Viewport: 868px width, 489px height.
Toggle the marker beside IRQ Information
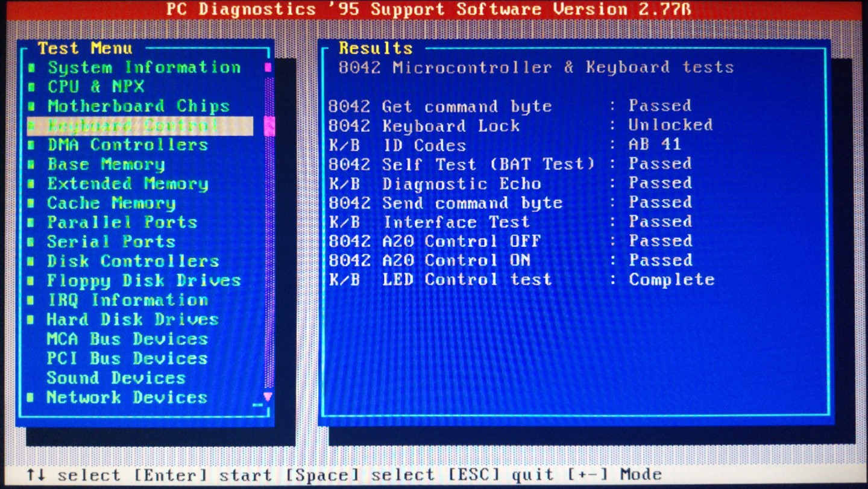[31, 301]
